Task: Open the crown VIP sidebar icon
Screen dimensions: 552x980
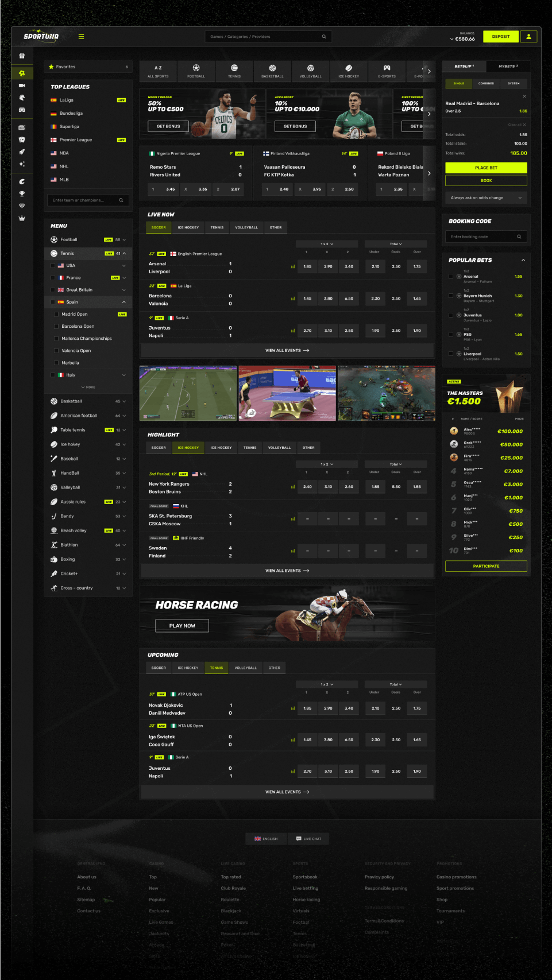Action: pos(22,218)
